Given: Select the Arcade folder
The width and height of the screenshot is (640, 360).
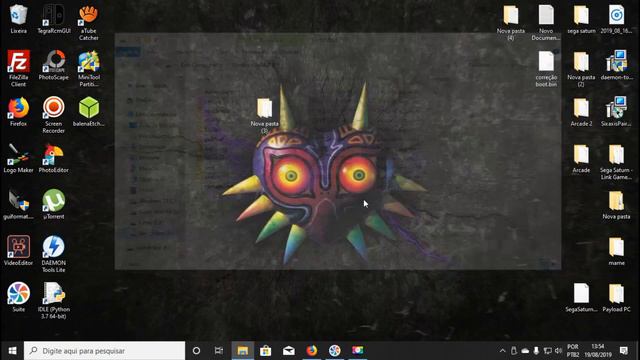Looking at the screenshot, I should click(x=581, y=158).
